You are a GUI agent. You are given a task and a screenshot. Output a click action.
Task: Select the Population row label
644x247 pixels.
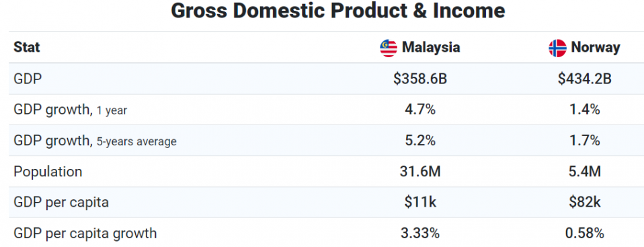[48, 172]
